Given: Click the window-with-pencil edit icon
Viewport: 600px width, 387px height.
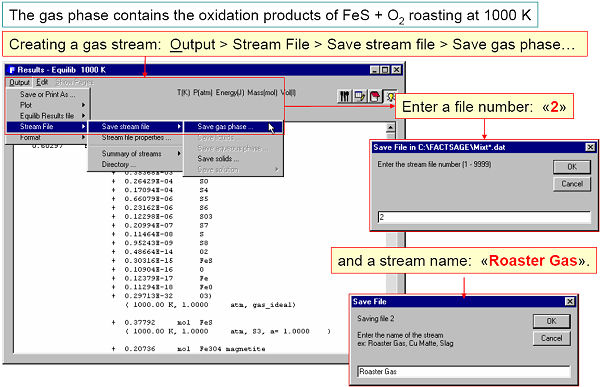Looking at the screenshot, I should coord(360,96).
